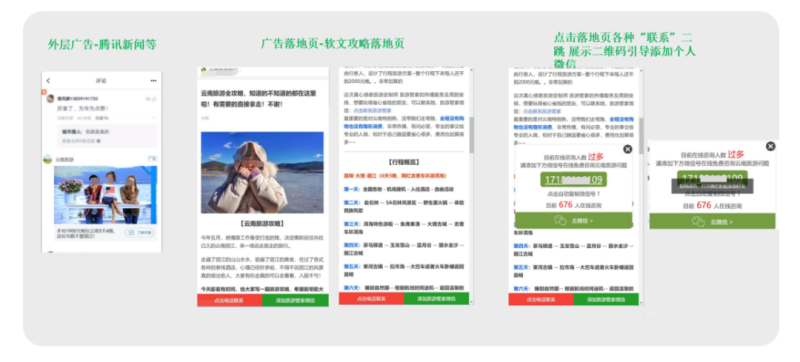Click 去微信 bar in the overlay popup
Image resolution: width=800 pixels, height=362 pixels.
click(x=573, y=221)
